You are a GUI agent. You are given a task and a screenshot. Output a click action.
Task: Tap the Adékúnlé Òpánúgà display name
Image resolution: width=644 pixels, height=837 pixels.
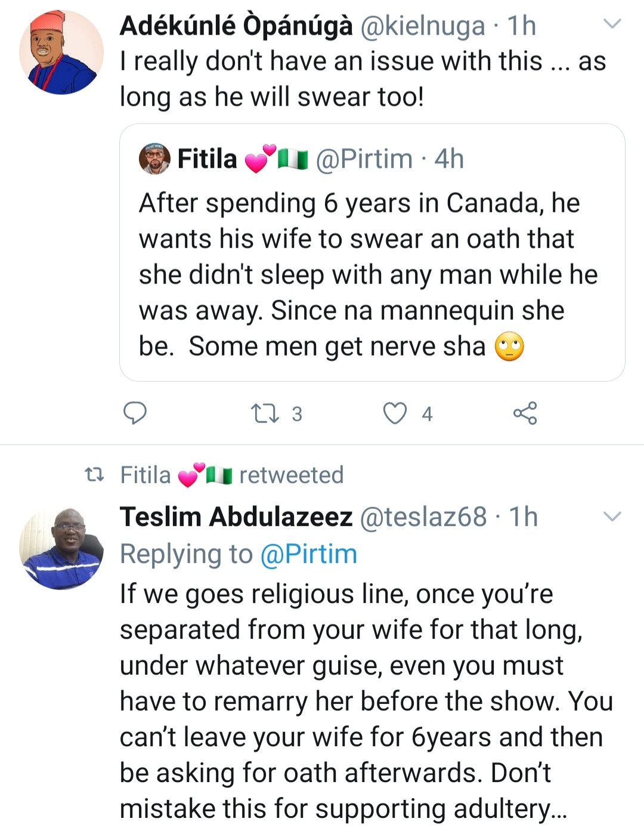tap(236, 26)
